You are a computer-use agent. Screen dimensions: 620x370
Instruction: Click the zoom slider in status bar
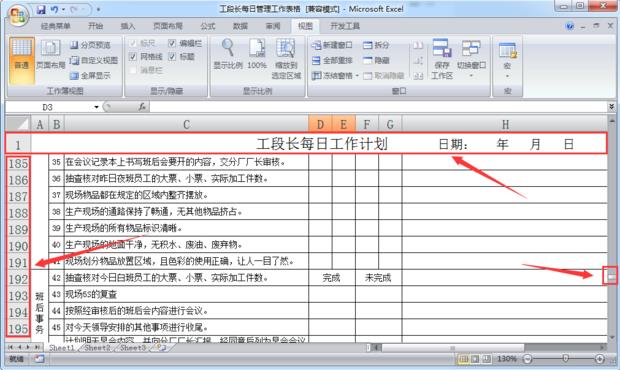[x=565, y=359]
